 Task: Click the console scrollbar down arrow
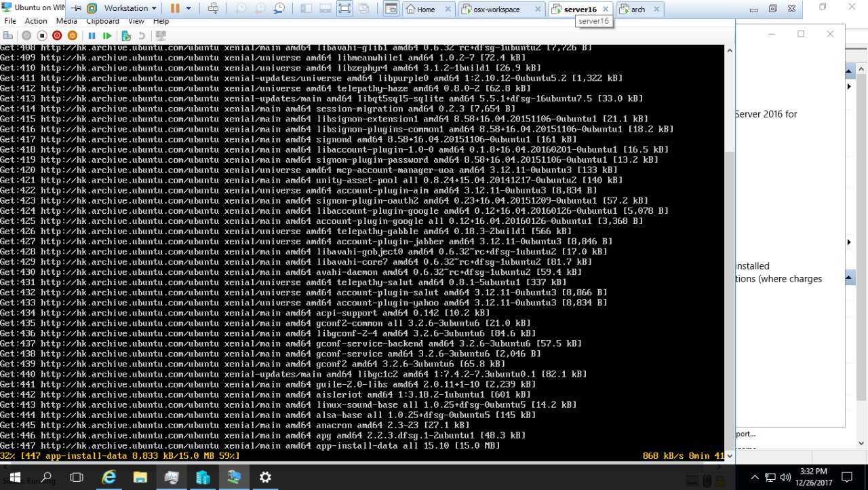point(730,456)
